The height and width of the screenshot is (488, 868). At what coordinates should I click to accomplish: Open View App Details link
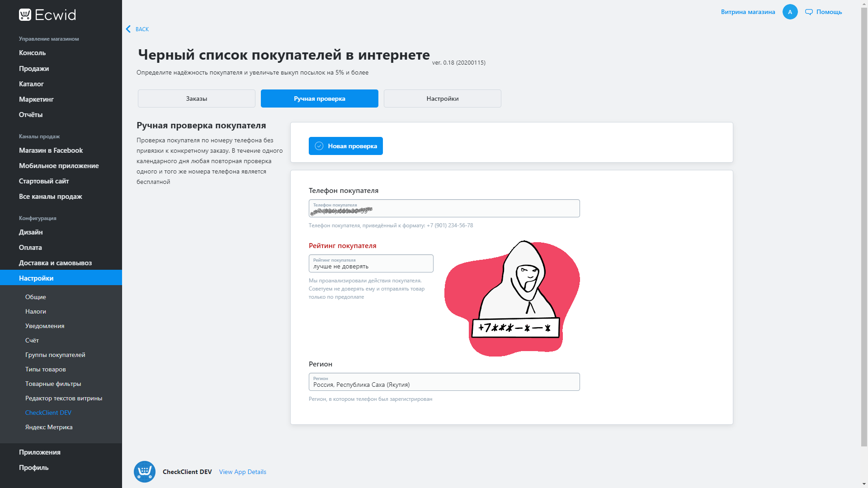(242, 472)
